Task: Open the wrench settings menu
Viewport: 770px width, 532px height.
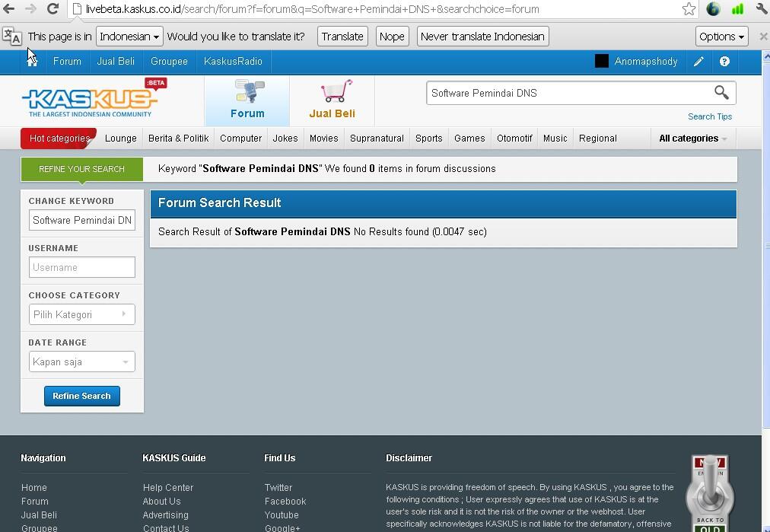Action: click(x=762, y=9)
